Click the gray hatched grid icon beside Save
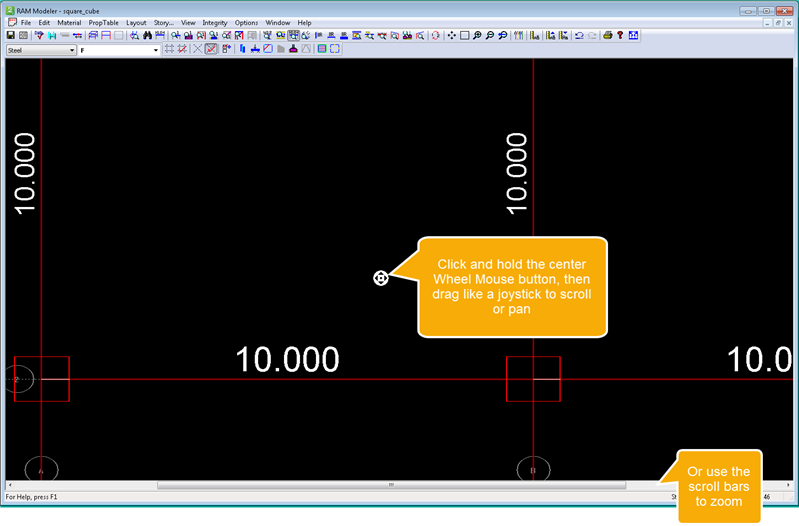Viewport: 799px width, 526px height. tap(23, 35)
